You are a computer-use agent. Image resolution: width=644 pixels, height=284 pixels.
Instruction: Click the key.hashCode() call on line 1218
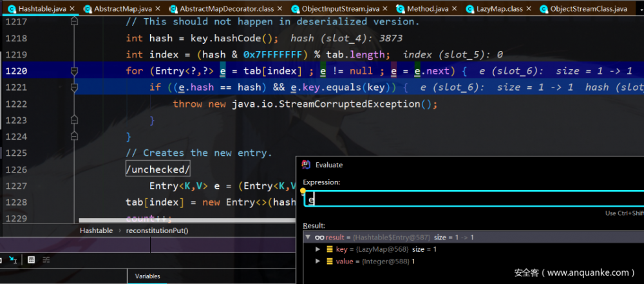(x=231, y=38)
